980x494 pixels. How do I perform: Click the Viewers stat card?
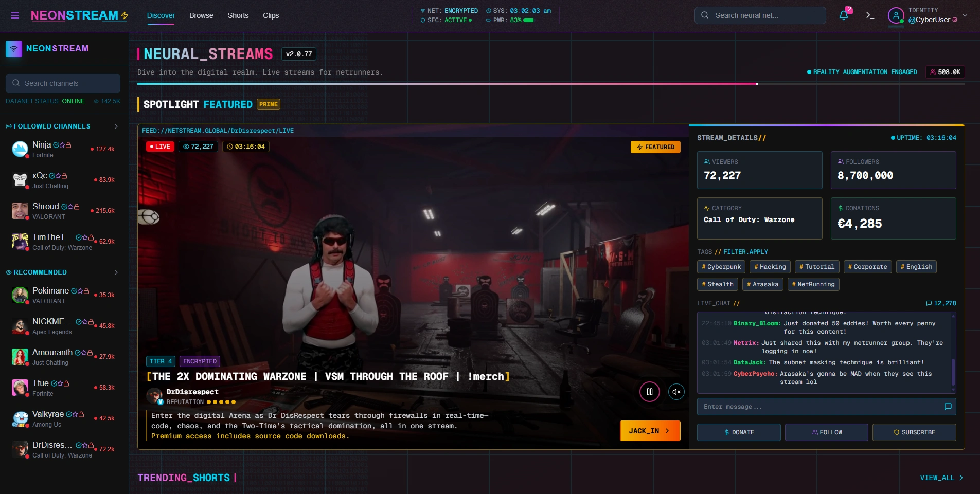click(760, 170)
